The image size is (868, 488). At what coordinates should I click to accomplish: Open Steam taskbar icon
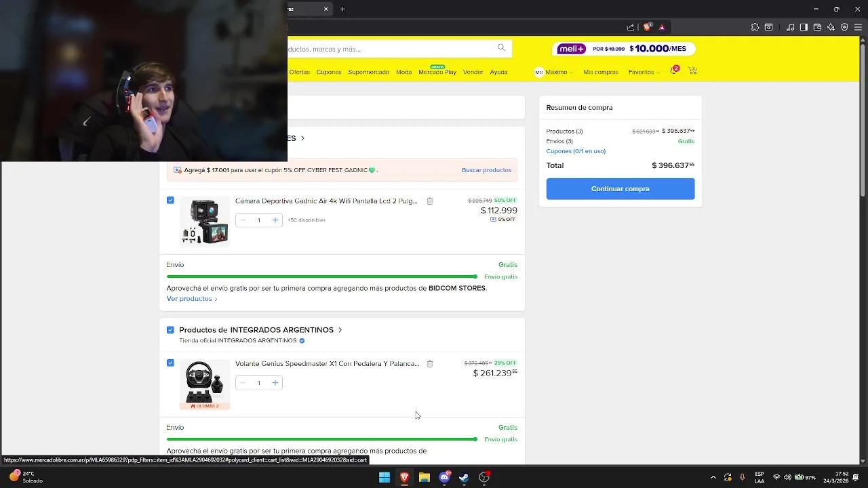pos(464,477)
